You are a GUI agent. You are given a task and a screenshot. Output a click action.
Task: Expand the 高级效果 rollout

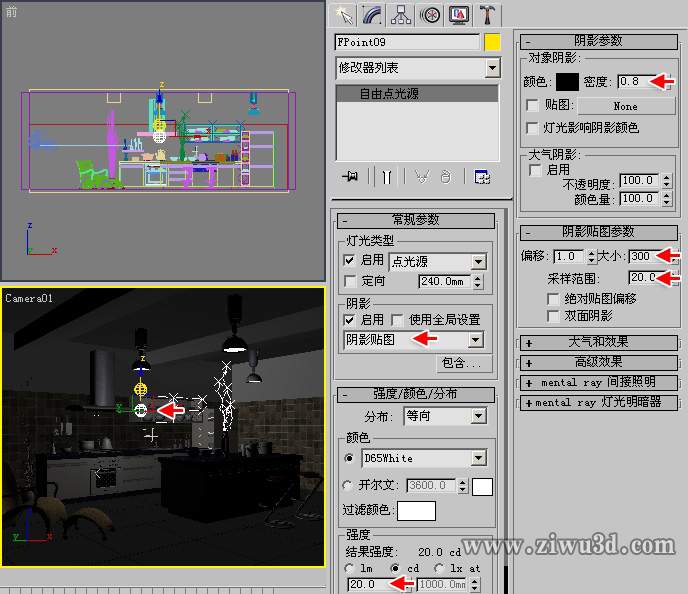coord(598,362)
